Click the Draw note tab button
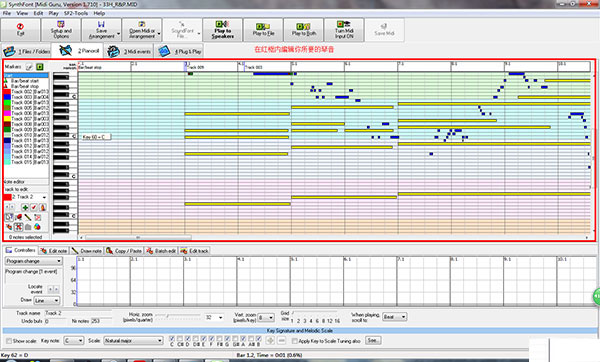 pyautogui.click(x=87, y=251)
